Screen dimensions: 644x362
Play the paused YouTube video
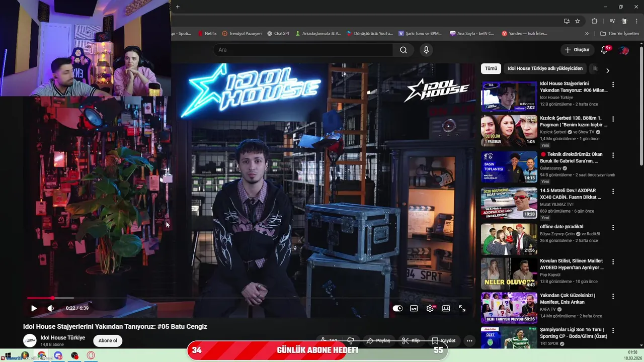(x=34, y=308)
